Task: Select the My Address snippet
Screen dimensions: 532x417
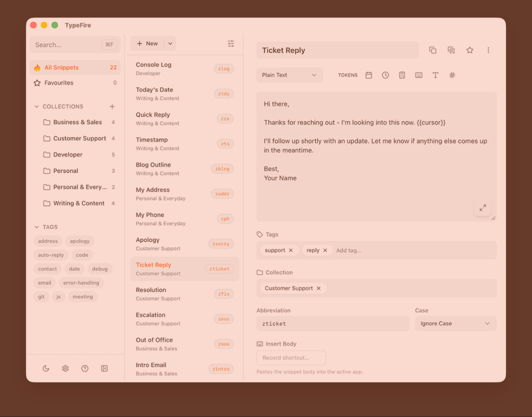Action: 185,194
